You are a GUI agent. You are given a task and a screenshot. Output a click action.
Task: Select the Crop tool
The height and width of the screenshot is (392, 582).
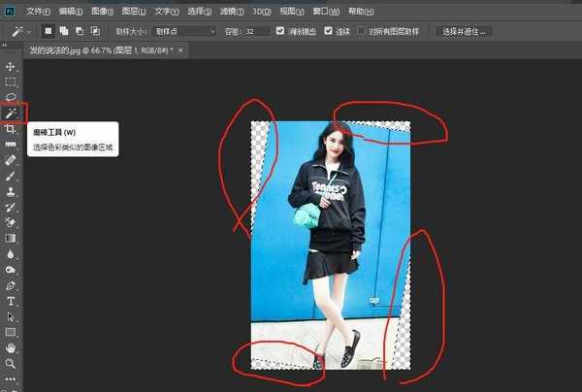coord(12,129)
